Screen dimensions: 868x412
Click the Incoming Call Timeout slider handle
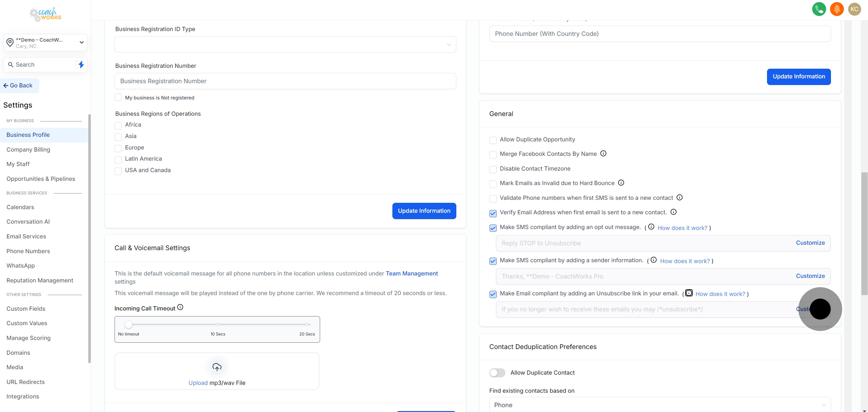coord(128,324)
